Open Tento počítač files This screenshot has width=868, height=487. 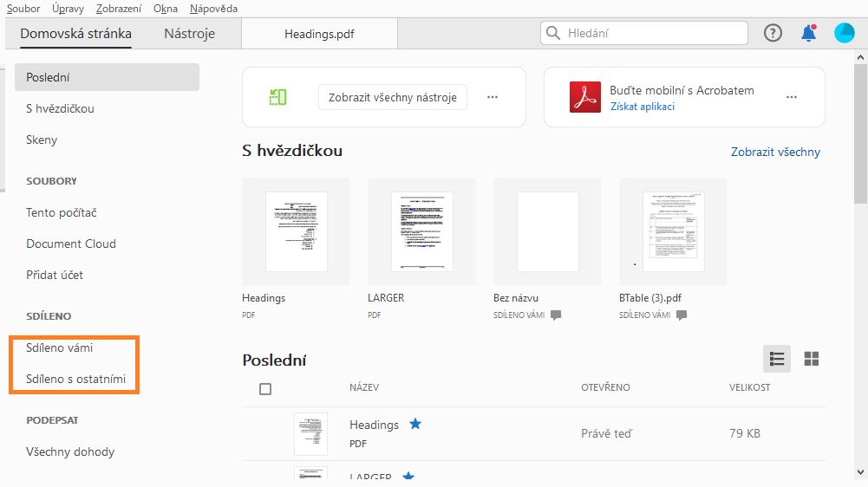tap(62, 212)
